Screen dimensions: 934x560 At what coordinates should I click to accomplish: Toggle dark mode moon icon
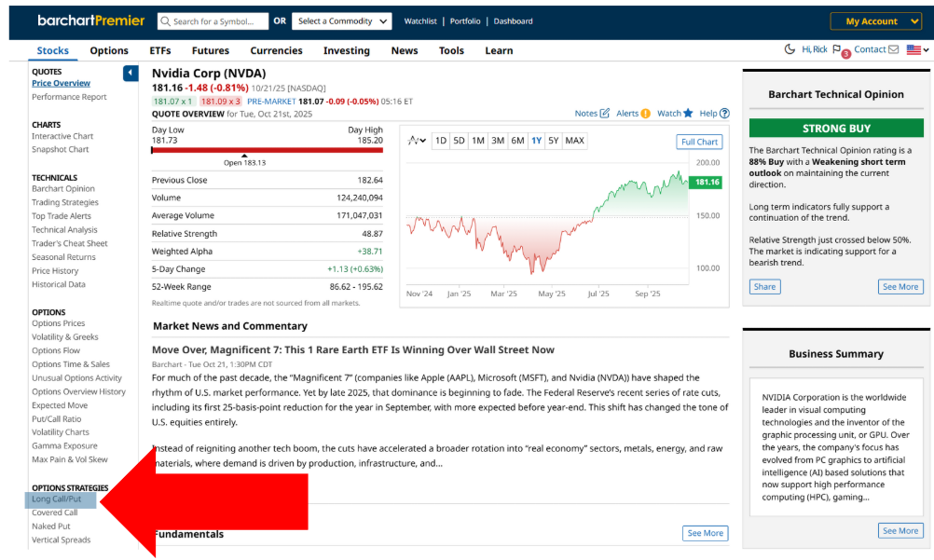790,49
